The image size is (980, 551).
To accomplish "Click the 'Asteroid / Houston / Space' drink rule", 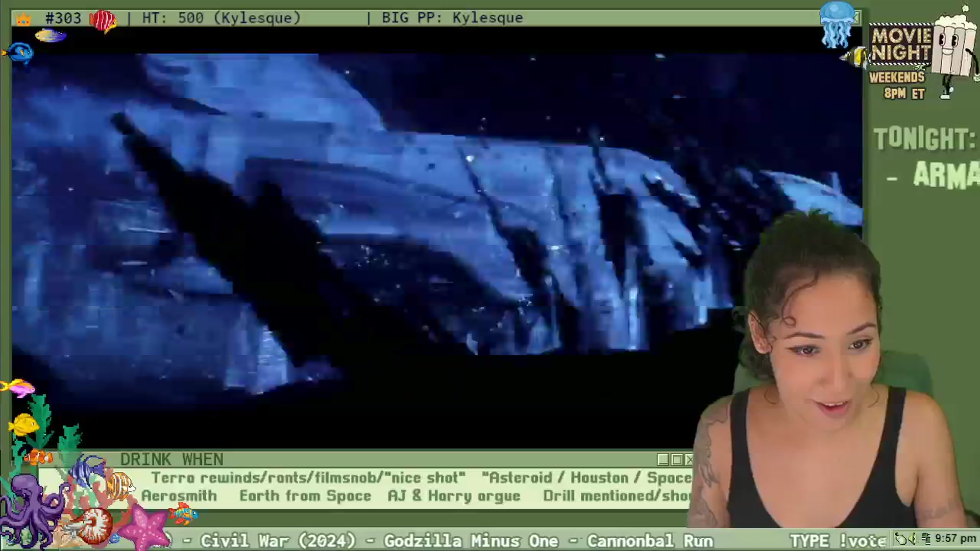I will click(x=587, y=478).
